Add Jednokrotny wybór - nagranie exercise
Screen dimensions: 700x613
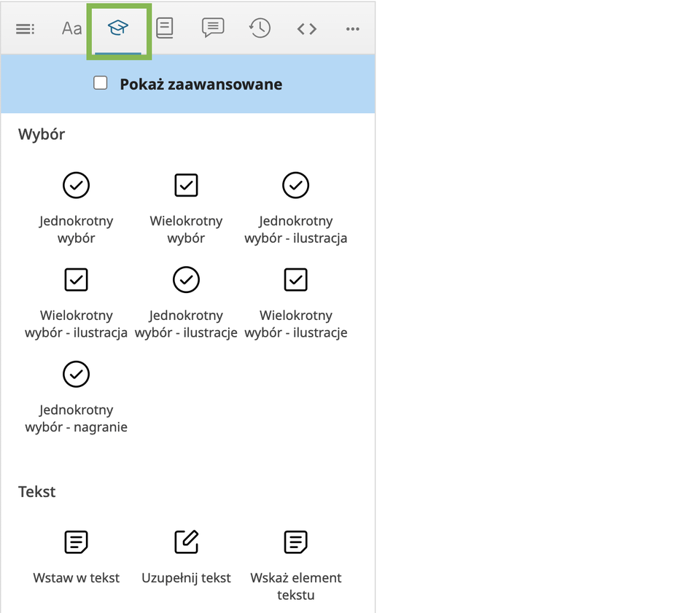[77, 375]
